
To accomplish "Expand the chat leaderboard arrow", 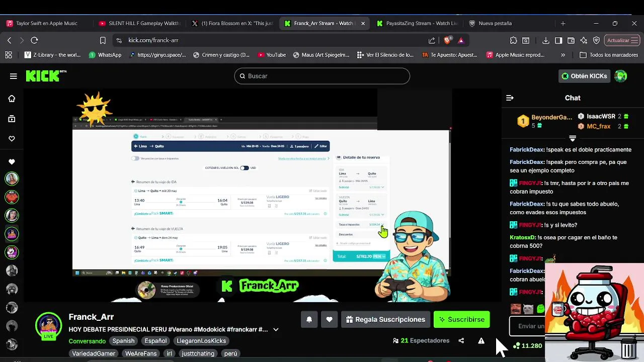I will tap(573, 138).
